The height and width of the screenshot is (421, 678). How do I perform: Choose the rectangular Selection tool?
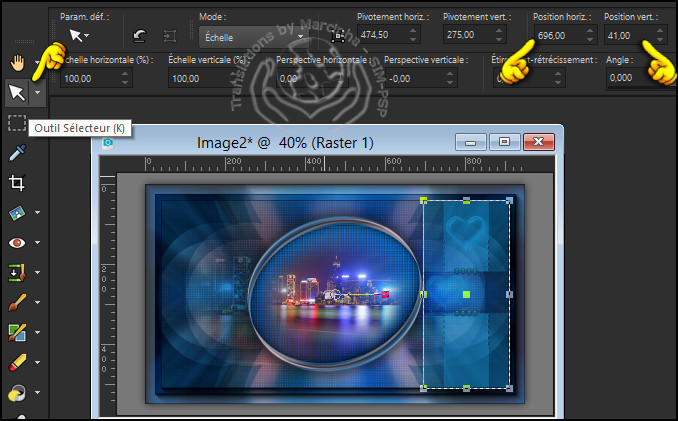[x=17, y=123]
